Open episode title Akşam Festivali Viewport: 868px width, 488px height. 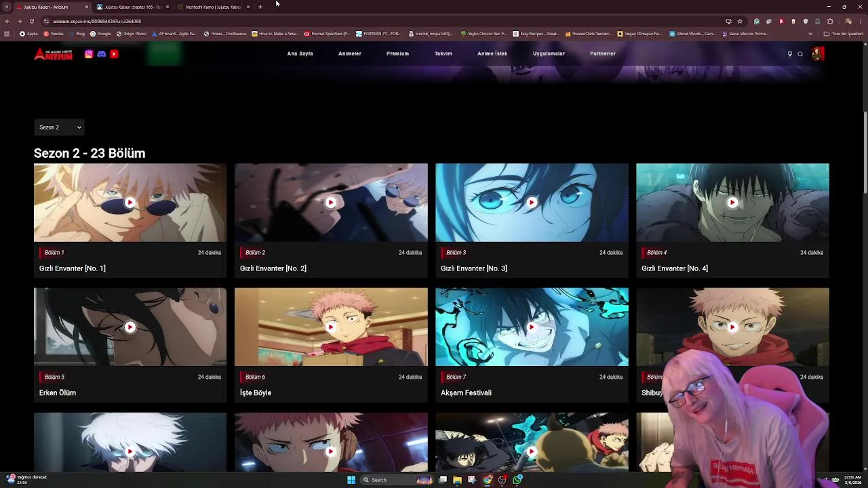click(x=466, y=392)
